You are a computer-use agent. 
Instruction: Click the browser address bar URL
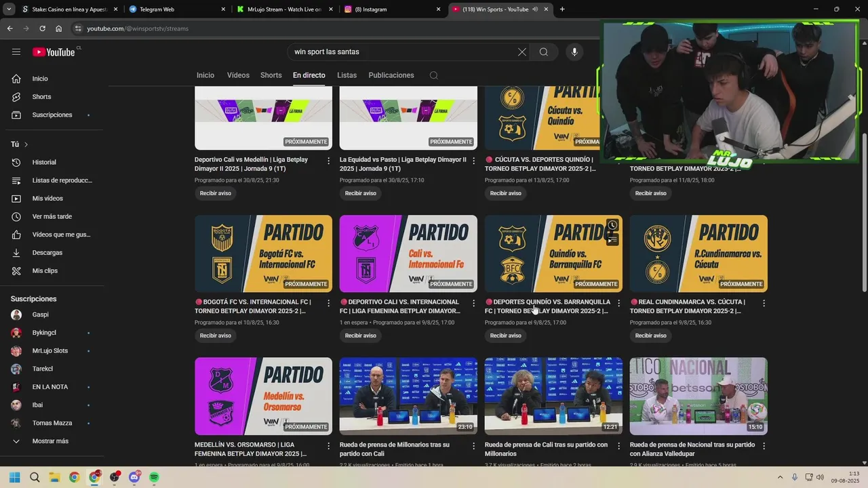(x=138, y=28)
